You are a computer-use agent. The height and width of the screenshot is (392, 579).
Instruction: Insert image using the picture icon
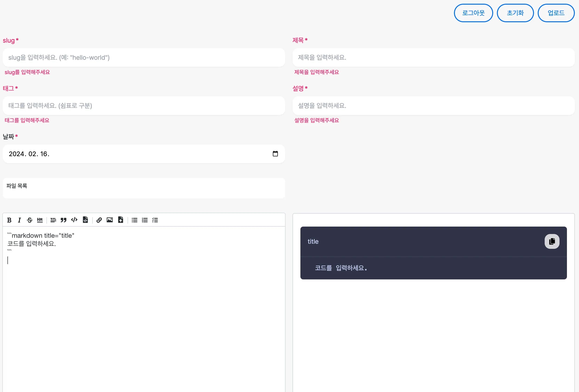(110, 220)
